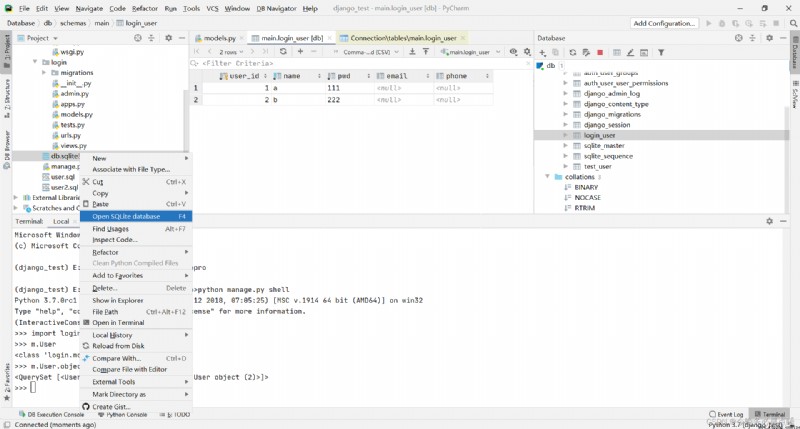The width and height of the screenshot is (800, 429).
Task: Open Project panel settings gear
Action: 168,38
